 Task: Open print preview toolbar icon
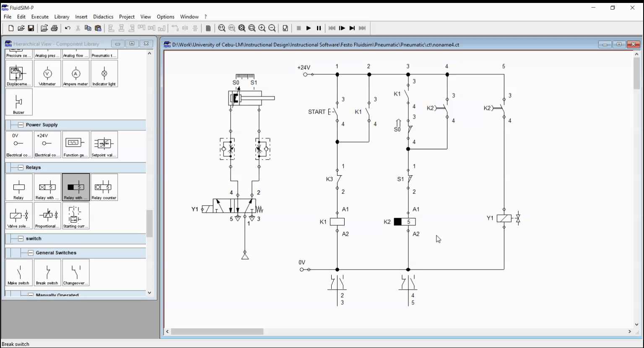click(44, 28)
